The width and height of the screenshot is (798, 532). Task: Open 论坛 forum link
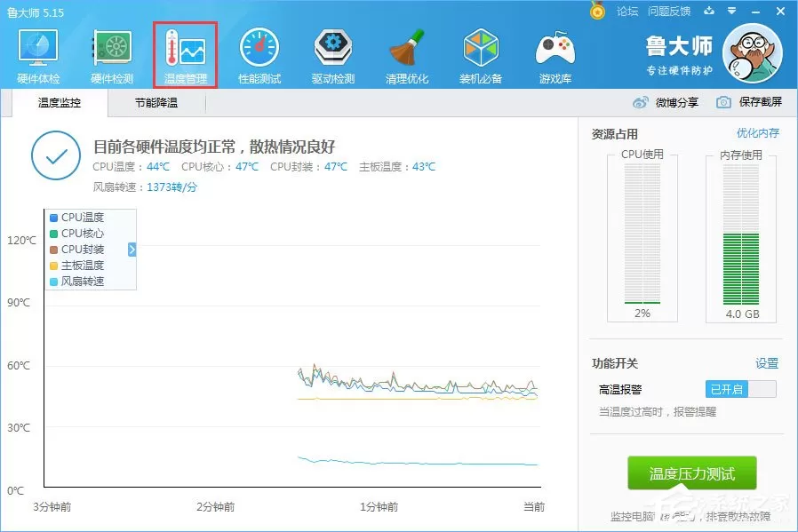pos(627,12)
